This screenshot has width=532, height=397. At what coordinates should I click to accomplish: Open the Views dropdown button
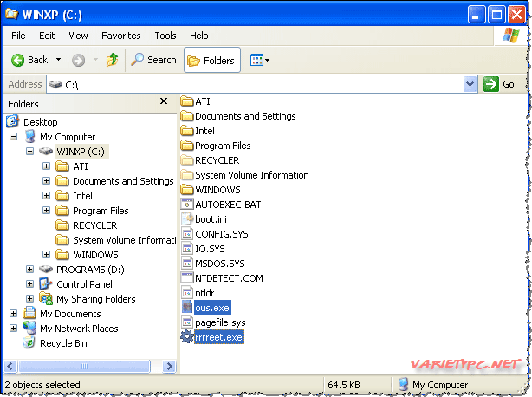(260, 61)
